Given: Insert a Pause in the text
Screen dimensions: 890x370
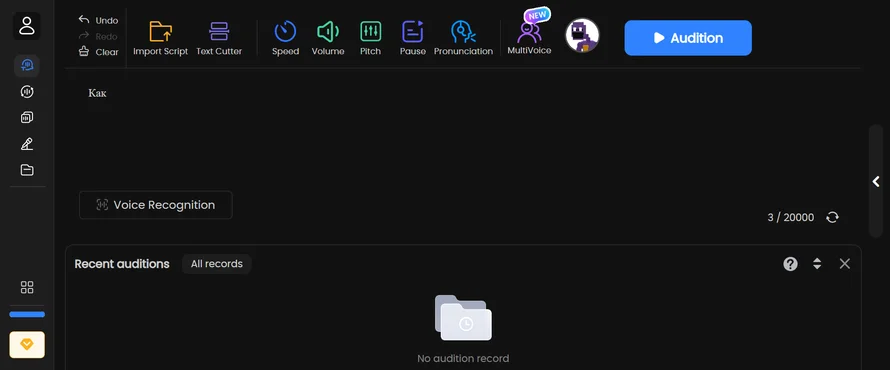Looking at the screenshot, I should click(x=413, y=38).
